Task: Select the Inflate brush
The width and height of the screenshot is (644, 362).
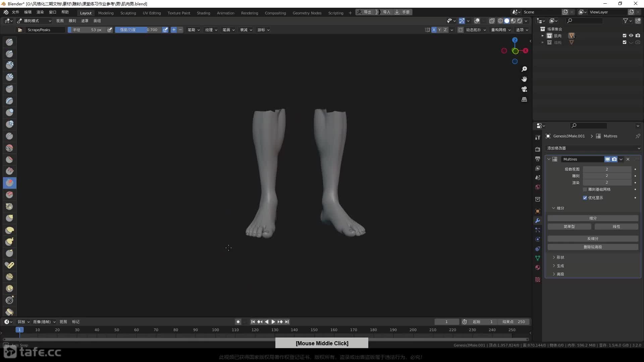Action: 9,112
